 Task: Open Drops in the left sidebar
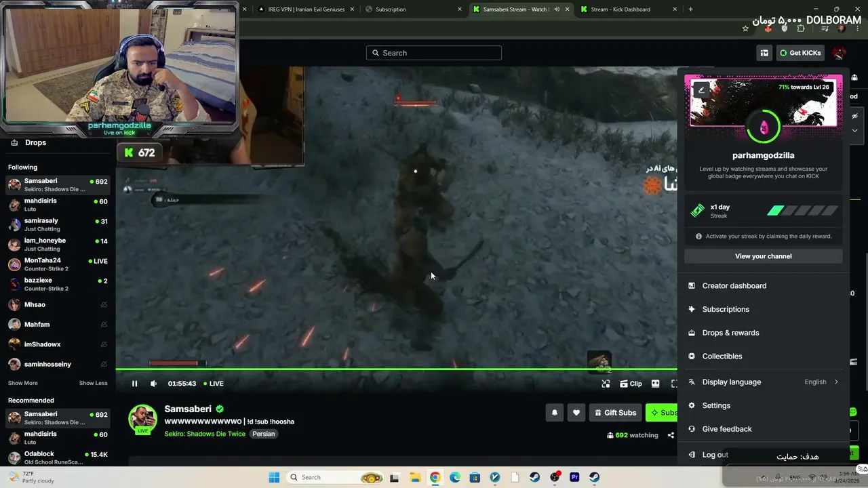pyautogui.click(x=58, y=142)
